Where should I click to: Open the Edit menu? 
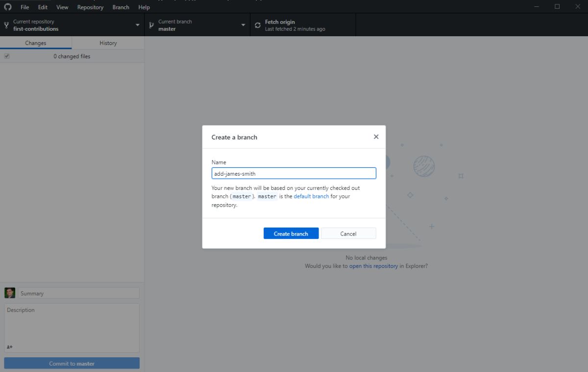tap(43, 7)
